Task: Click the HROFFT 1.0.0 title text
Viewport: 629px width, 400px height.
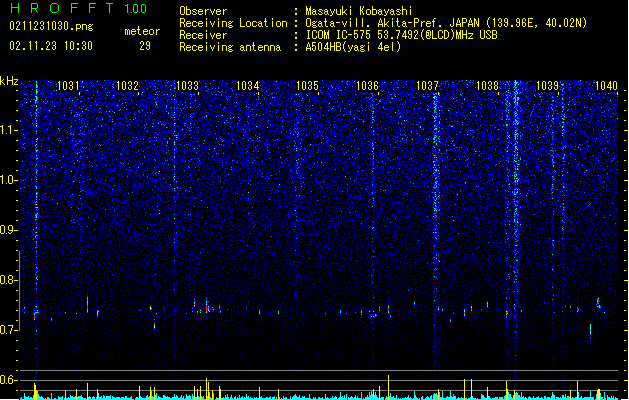Action: tap(79, 8)
